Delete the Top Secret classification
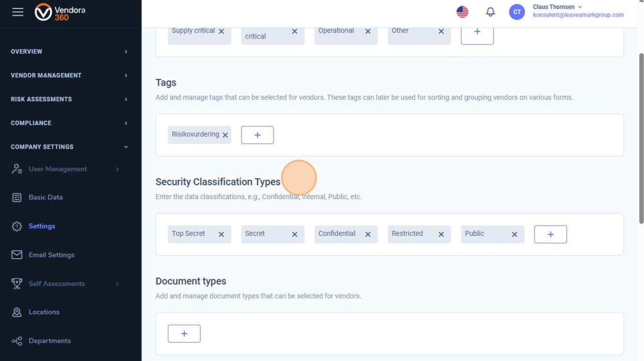Image resolution: width=644 pixels, height=361 pixels. [222, 235]
